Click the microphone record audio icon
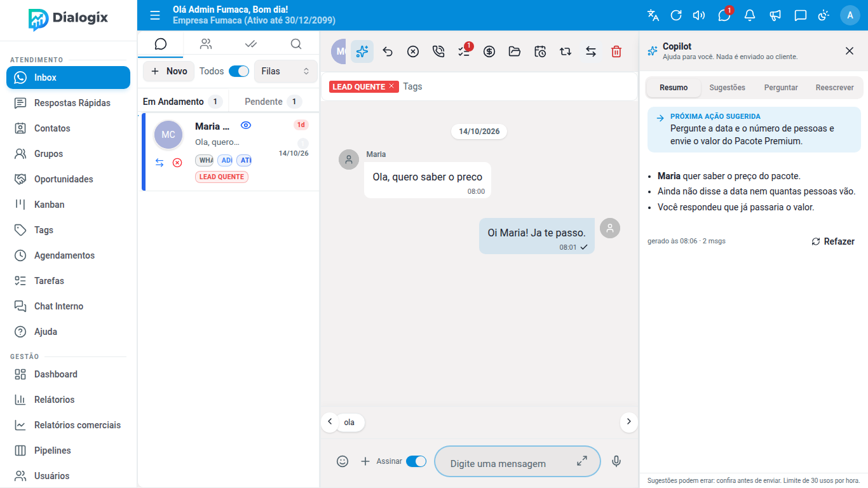The height and width of the screenshot is (488, 868). (616, 461)
